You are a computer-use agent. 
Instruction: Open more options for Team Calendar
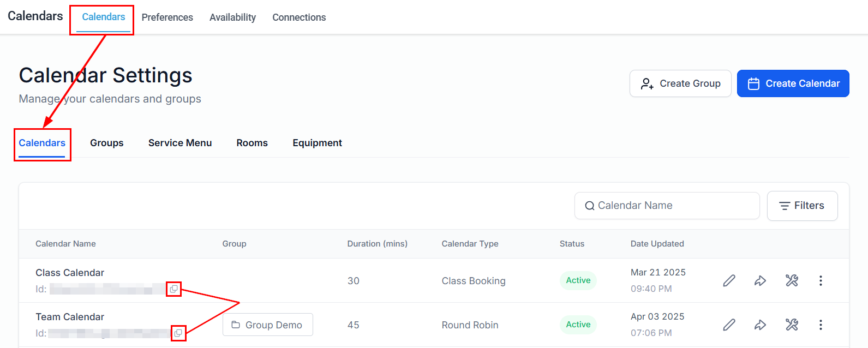coord(821,325)
